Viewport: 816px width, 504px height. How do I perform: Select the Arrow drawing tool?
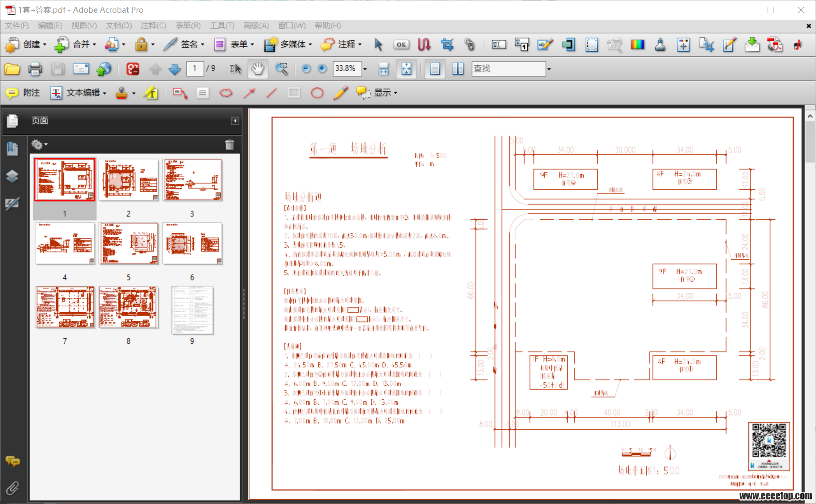(250, 93)
